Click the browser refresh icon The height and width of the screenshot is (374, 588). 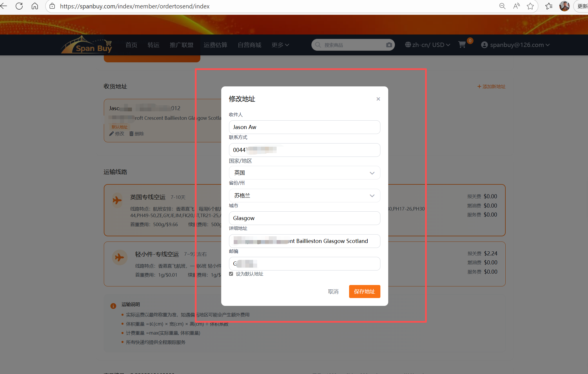[19, 6]
